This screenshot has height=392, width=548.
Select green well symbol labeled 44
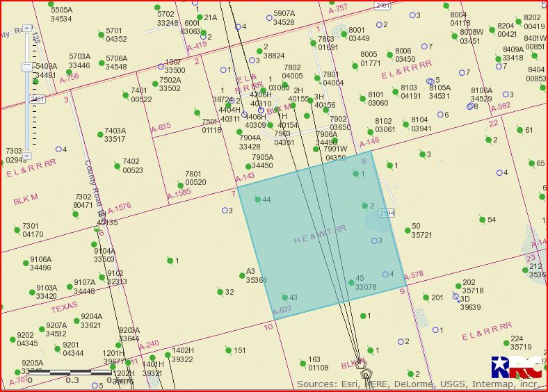tap(257, 199)
